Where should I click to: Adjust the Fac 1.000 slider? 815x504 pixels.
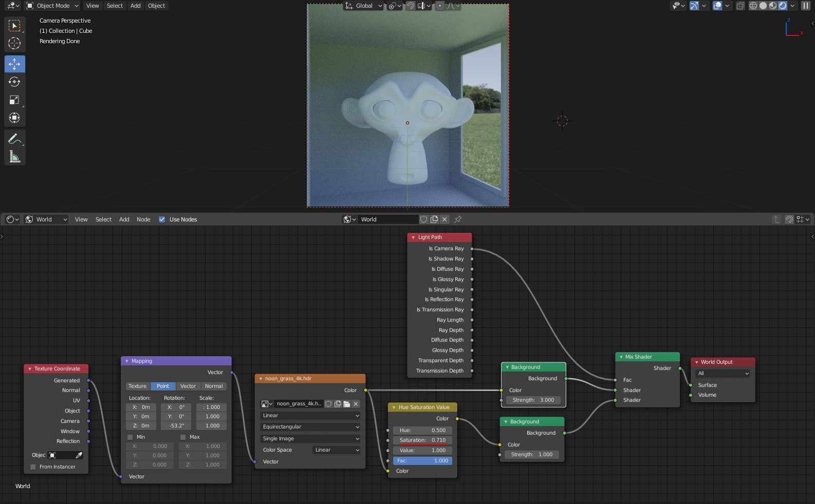[x=422, y=461]
